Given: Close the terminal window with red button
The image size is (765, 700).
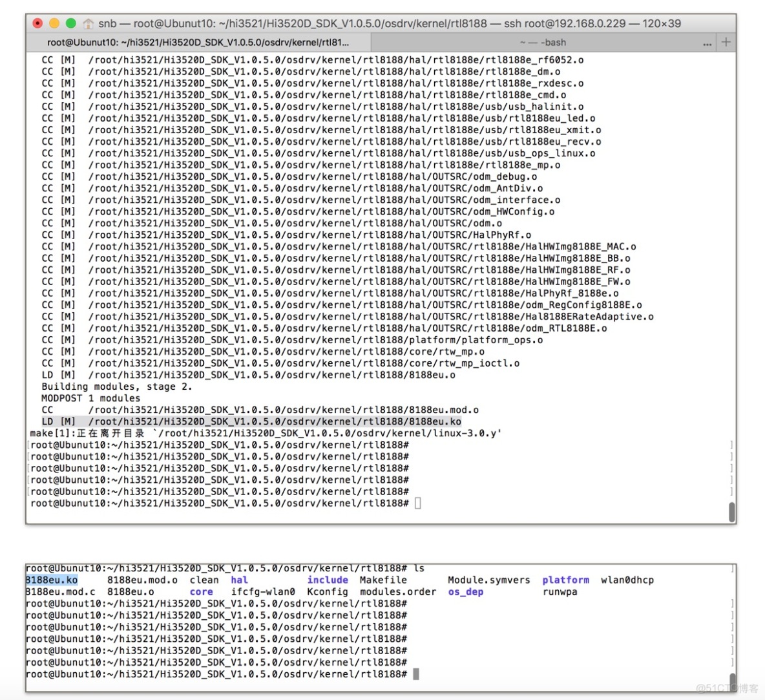Looking at the screenshot, I should [x=37, y=23].
